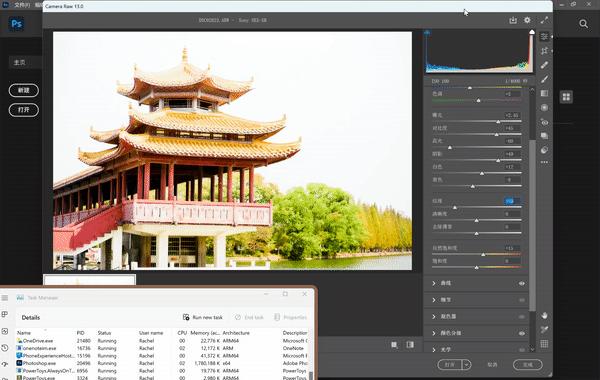Toggle visibility eye for 曲线 panel
The width and height of the screenshot is (600, 380).
tap(522, 284)
